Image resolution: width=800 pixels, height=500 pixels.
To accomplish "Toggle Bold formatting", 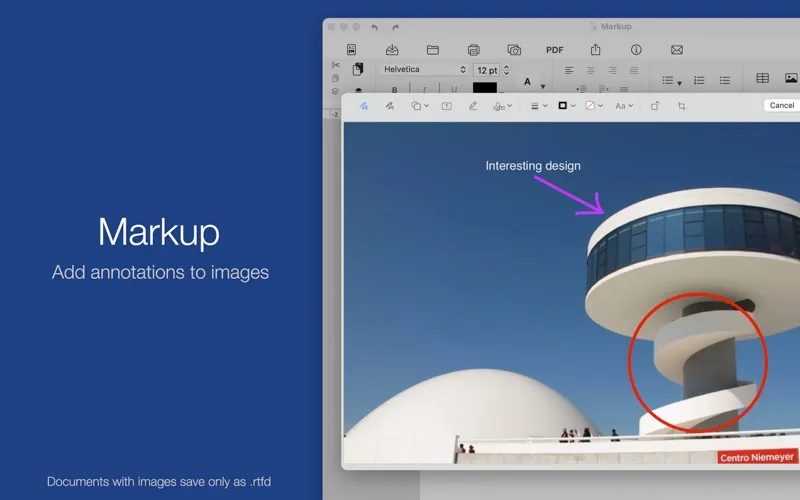I will (394, 90).
